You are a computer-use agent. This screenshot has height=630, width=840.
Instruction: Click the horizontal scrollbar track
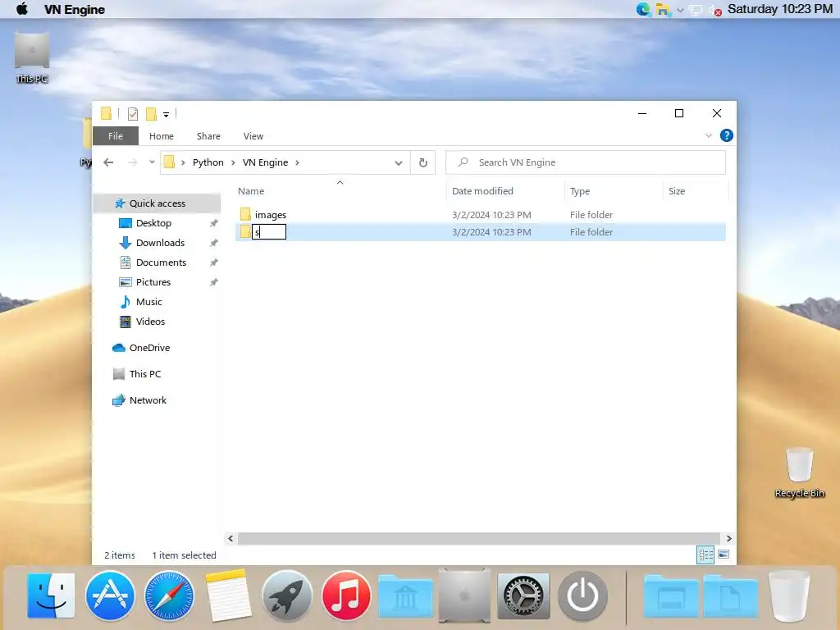(x=479, y=538)
